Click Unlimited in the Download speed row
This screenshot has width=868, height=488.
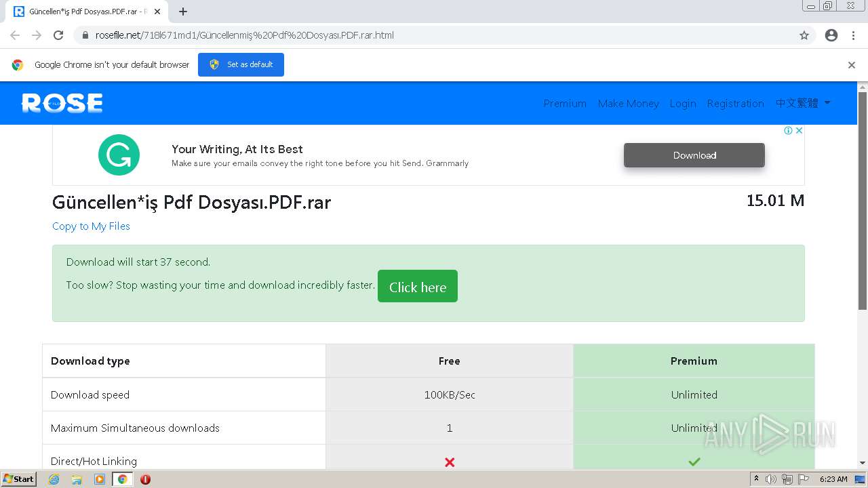click(694, 394)
